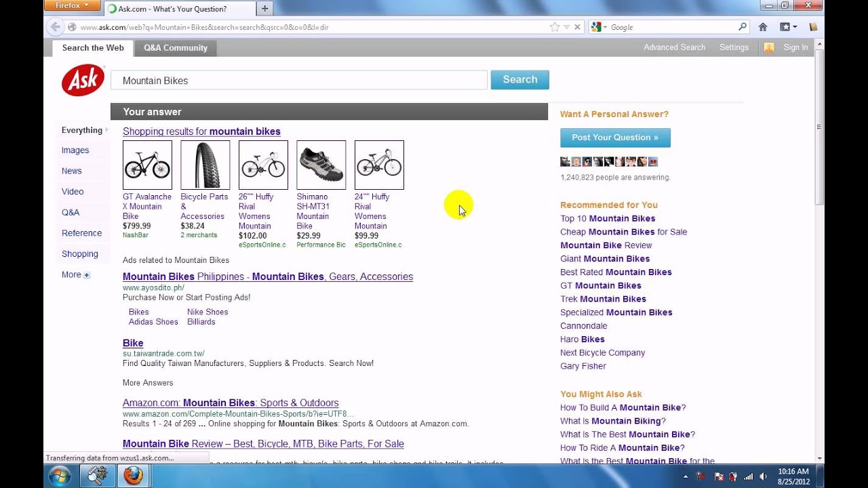Click the toolbar icon at far right of Firefox
Screen dimensions: 868x488
pyautogui.click(x=813, y=27)
